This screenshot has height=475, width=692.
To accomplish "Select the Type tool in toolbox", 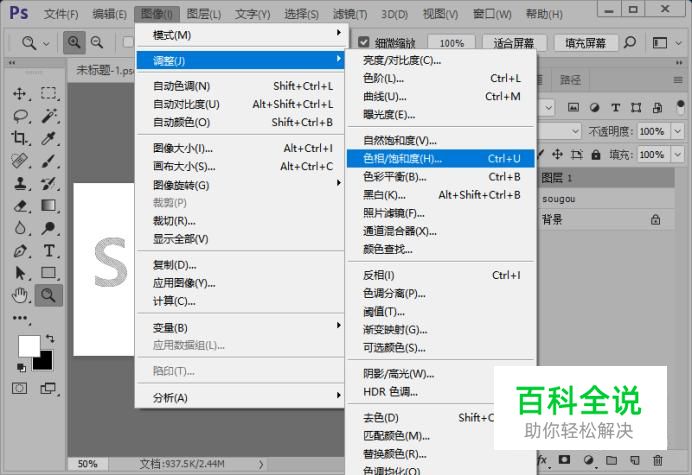I will point(49,251).
